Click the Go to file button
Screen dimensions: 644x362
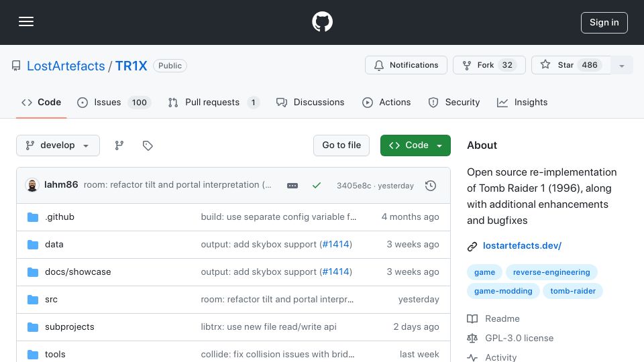click(x=341, y=145)
